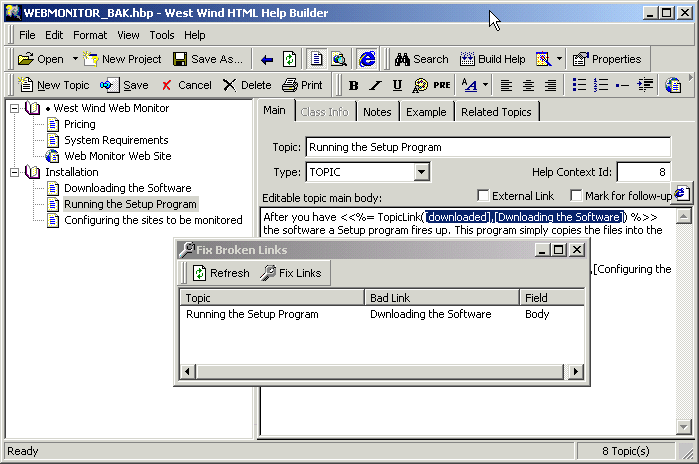Click the font size AA icon
The width and height of the screenshot is (699, 464).
pyautogui.click(x=469, y=85)
